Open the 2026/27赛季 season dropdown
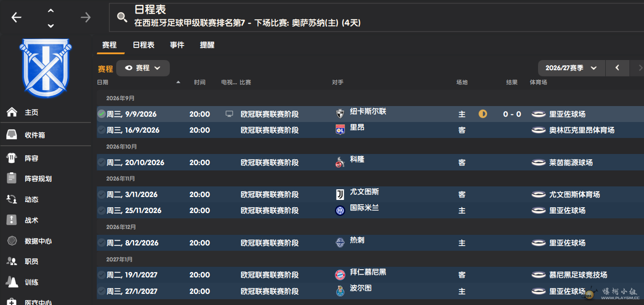Screen dimensions: 644x305 pyautogui.click(x=571, y=68)
